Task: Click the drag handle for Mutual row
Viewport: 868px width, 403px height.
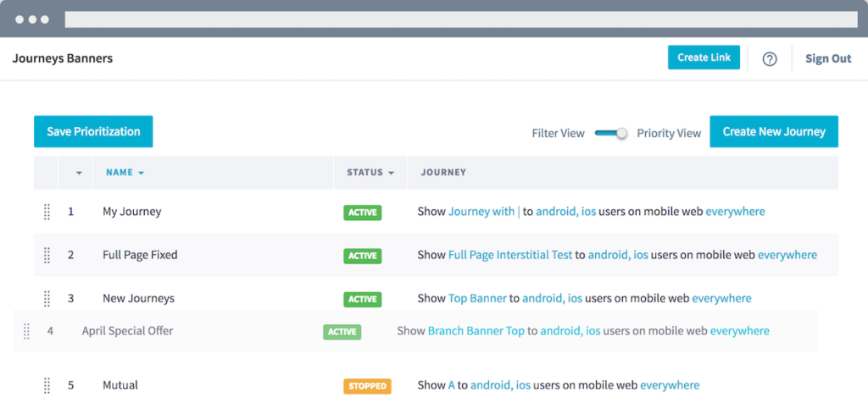Action: (x=47, y=385)
